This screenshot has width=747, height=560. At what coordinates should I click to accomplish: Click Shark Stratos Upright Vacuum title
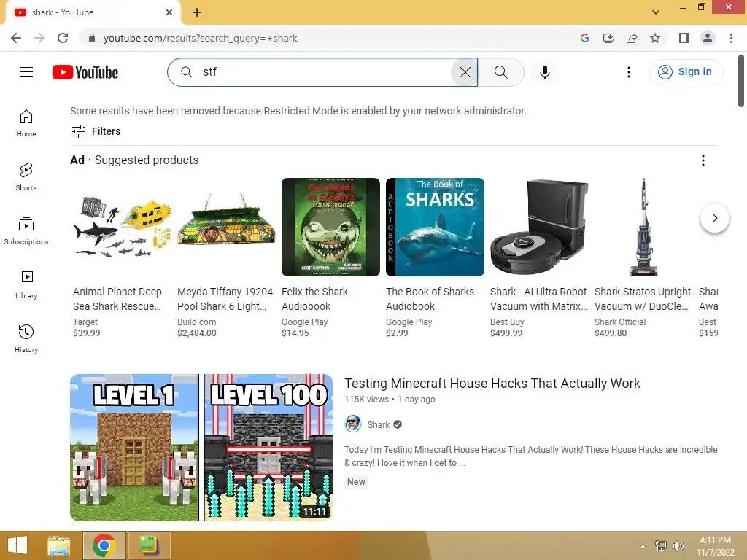[643, 299]
